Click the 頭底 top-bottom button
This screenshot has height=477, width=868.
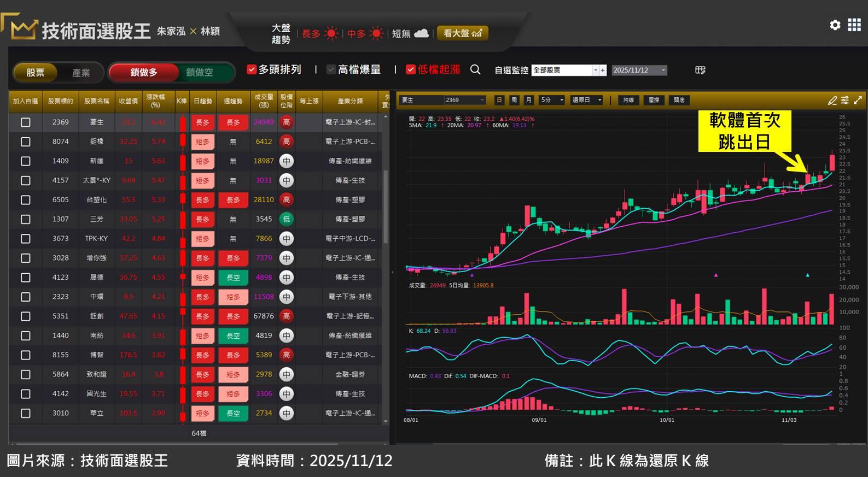679,100
